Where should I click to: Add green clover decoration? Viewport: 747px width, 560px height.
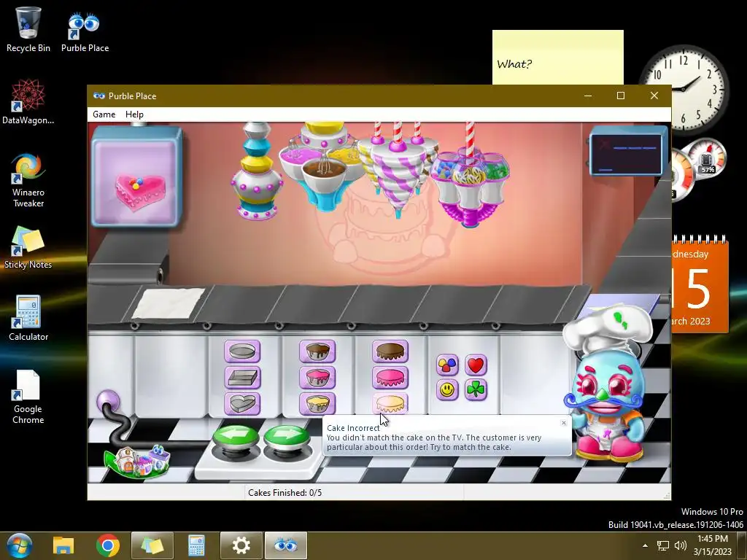(476, 390)
